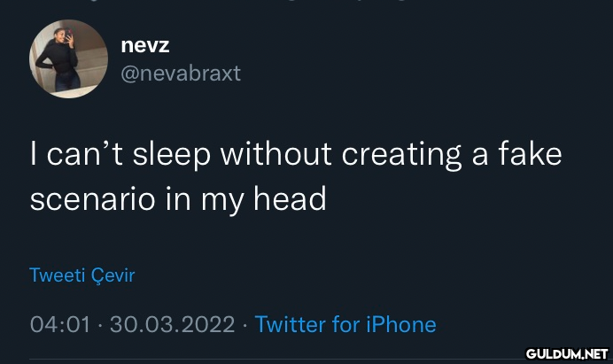Click the word "creating" in the tweet
The width and height of the screenshot is (613, 364).
[x=402, y=155]
